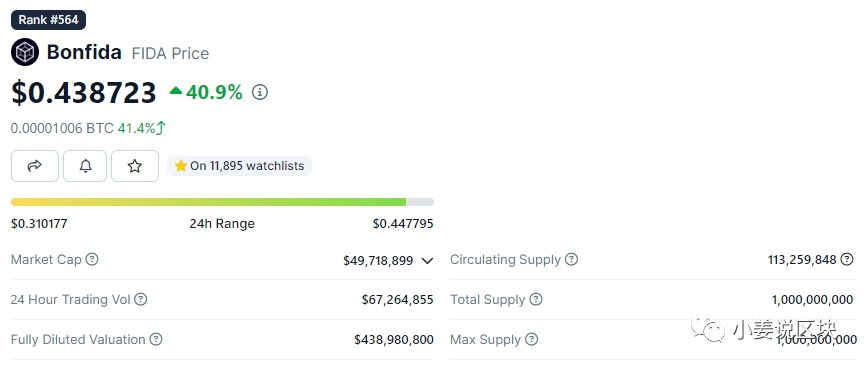The width and height of the screenshot is (864, 367).
Task: Open Fully Diluted Valuation help icon
Action: 156,339
